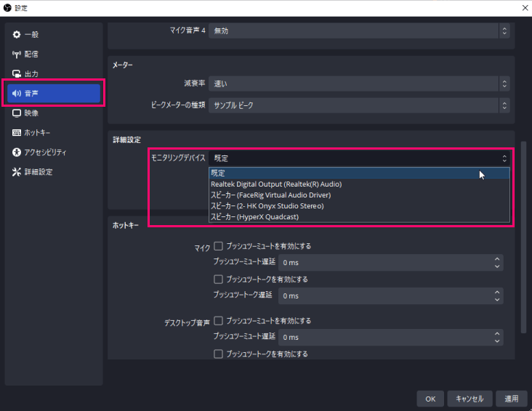Choose 既定 in the monitoring device list
The width and height of the screenshot is (532, 411).
click(x=359, y=174)
